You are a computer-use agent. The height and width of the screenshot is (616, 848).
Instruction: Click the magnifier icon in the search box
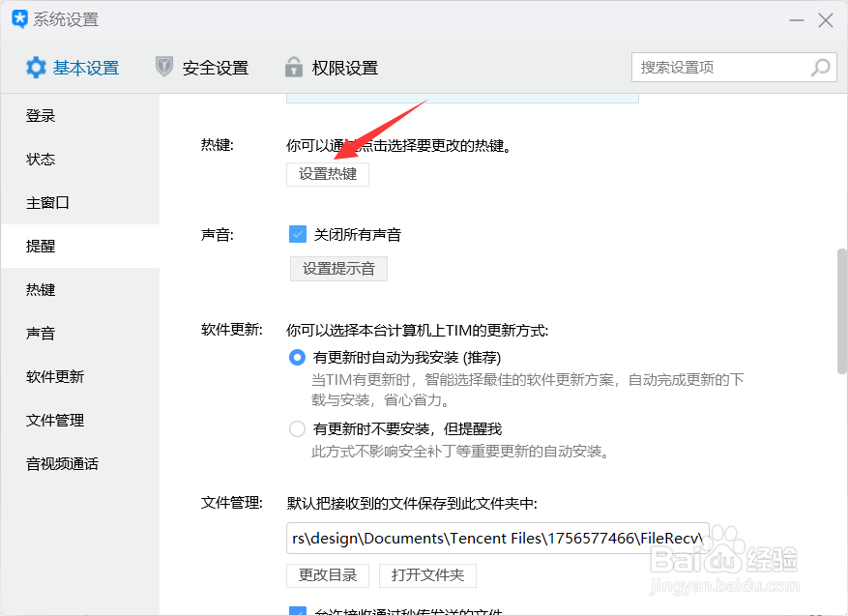(819, 67)
